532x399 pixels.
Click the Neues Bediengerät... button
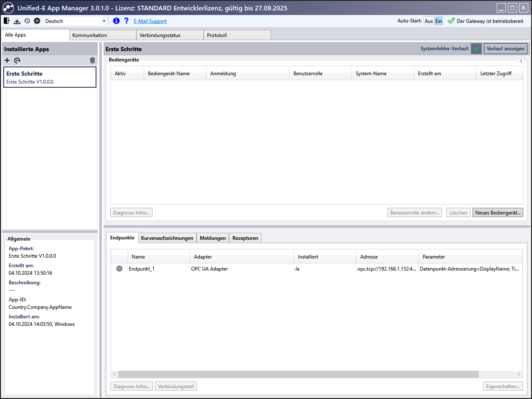(x=498, y=212)
